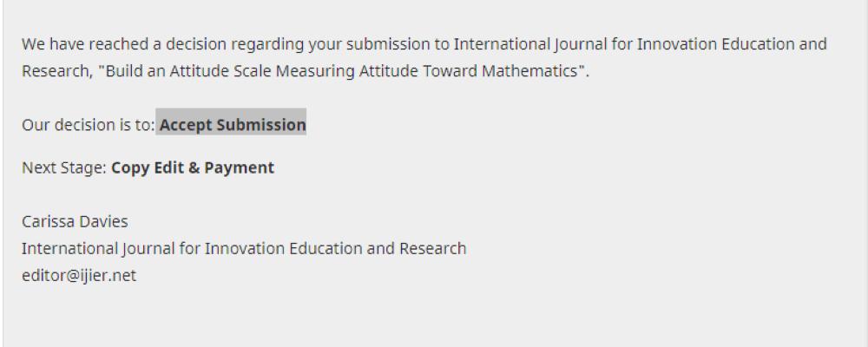The height and width of the screenshot is (347, 868).
Task: Click the name Carissa Davies
Action: coord(75,221)
